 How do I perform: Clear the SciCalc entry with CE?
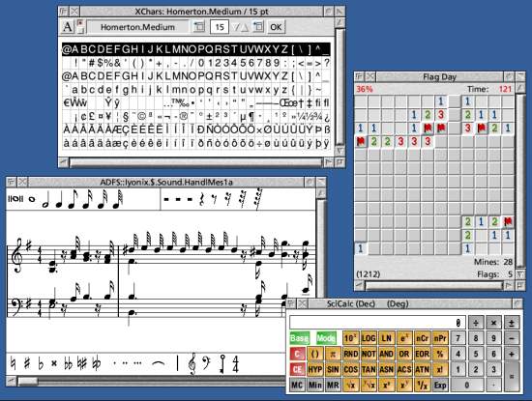point(297,369)
